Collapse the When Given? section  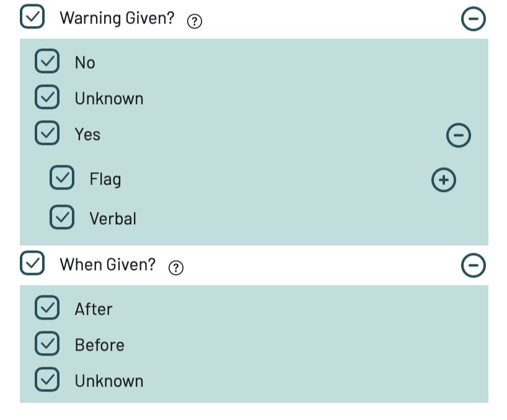pos(473,265)
